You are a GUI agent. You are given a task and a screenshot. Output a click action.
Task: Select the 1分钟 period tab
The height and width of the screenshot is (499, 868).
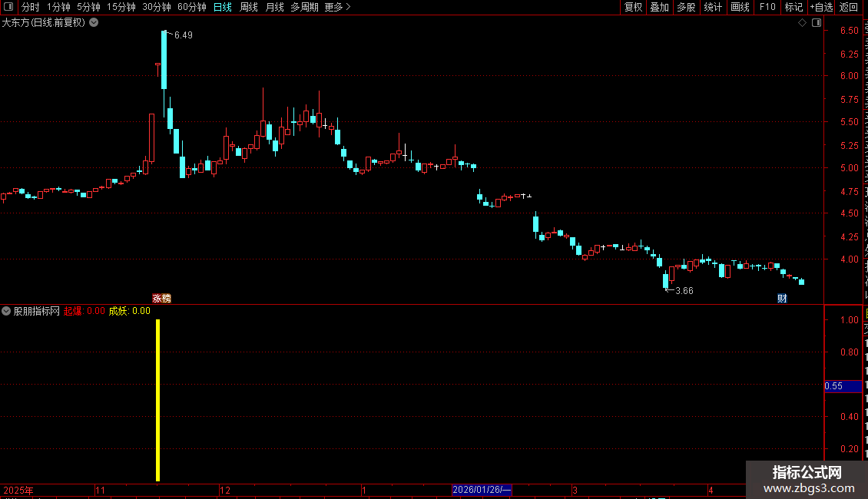click(58, 7)
